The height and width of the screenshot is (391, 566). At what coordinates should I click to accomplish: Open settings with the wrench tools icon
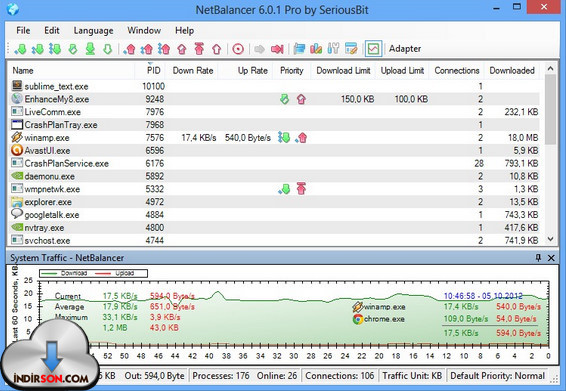point(333,49)
